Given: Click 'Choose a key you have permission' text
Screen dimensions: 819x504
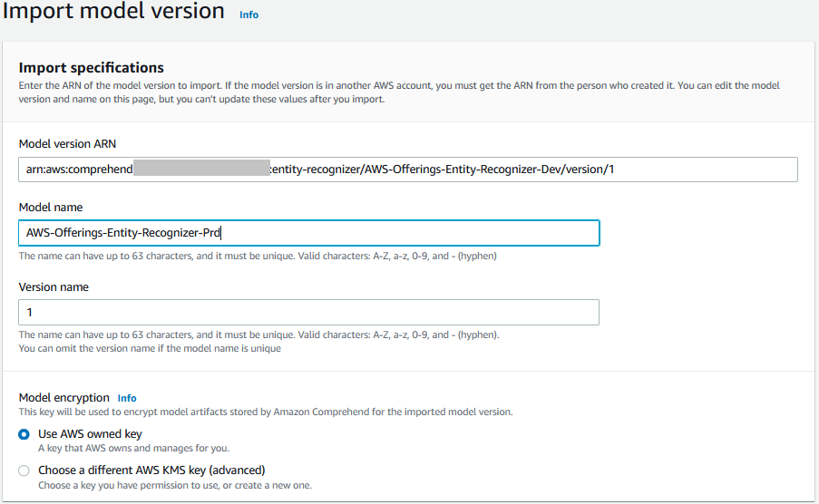Looking at the screenshot, I should [x=175, y=485].
